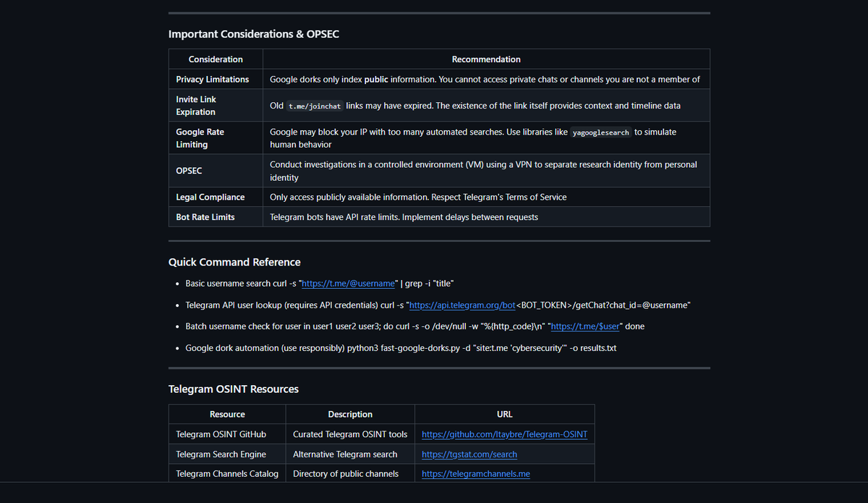Viewport: 868px width, 503px height.
Task: Click the Telegram OSINT Resources heading
Action: point(233,389)
